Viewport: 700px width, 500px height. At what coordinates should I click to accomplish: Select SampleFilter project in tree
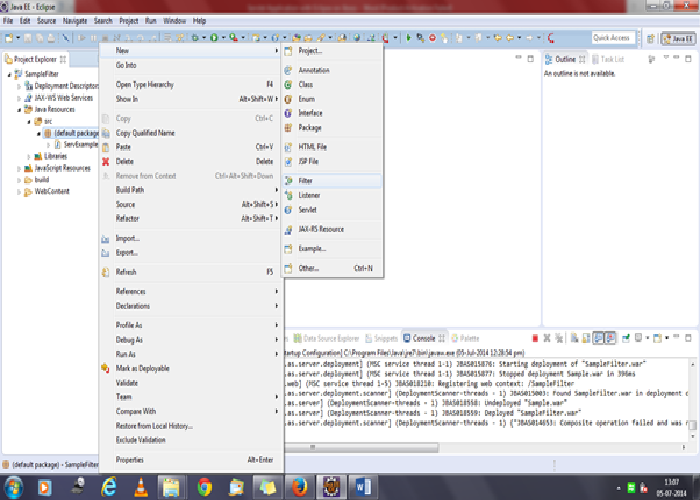pos(42,74)
